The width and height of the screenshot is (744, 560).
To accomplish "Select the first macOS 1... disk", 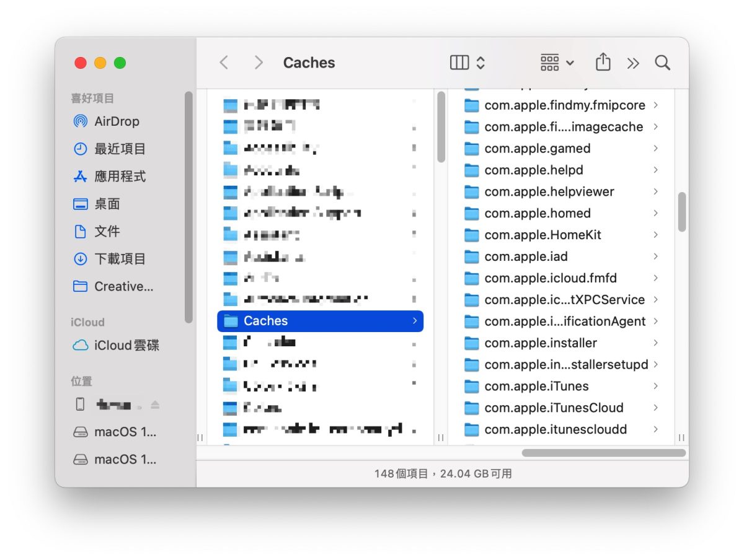I will click(x=115, y=432).
